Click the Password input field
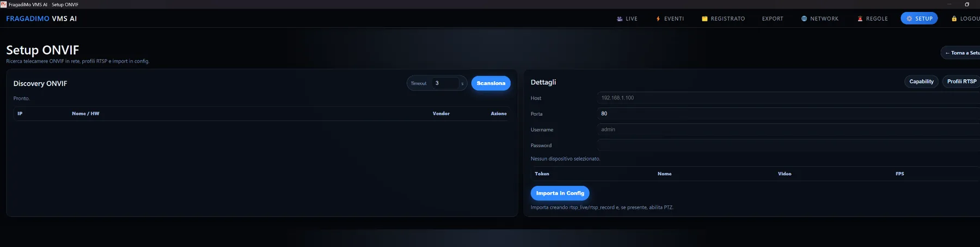This screenshot has height=247, width=980. point(788,145)
